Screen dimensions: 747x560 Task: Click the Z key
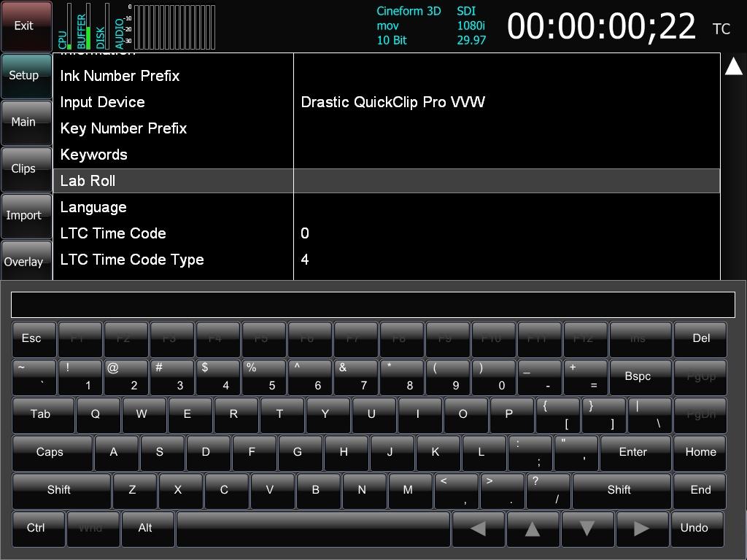(135, 491)
